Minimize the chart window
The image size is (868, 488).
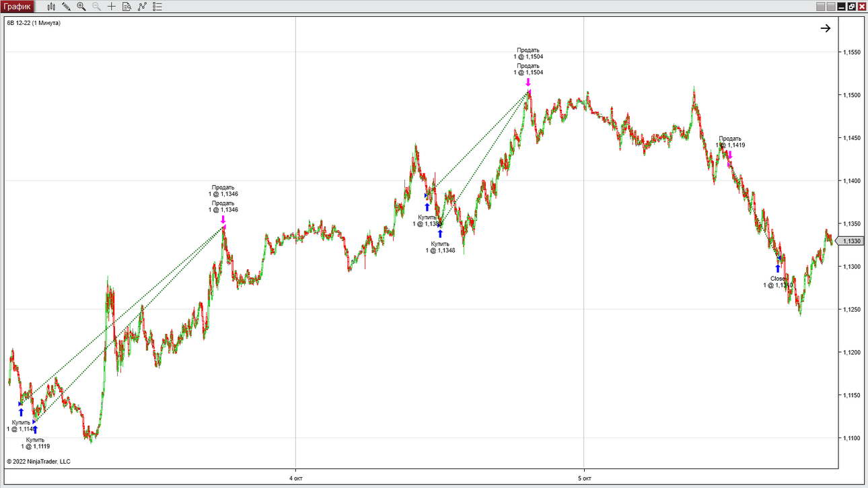tap(841, 7)
